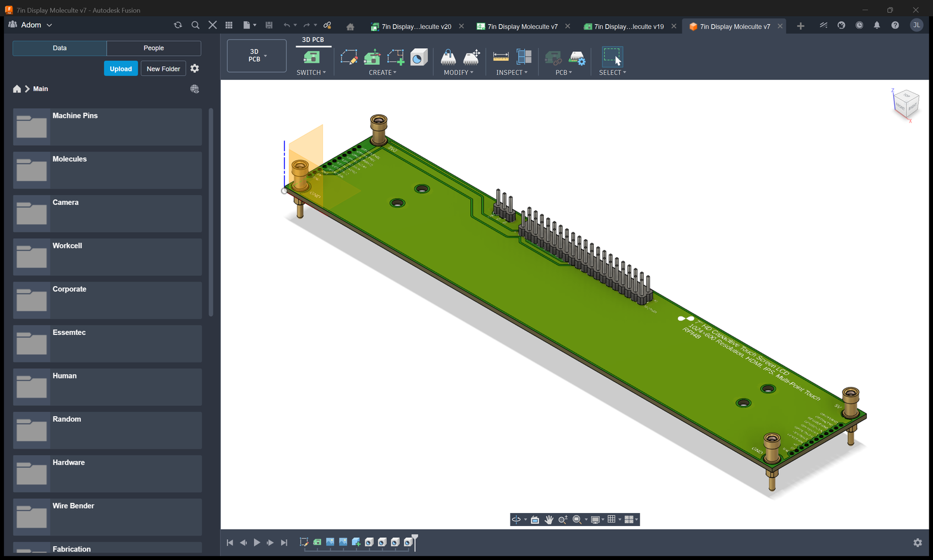Viewport: 933px width, 560px height.
Task: Select the Orbit navigation tool
Action: pyautogui.click(x=516, y=520)
